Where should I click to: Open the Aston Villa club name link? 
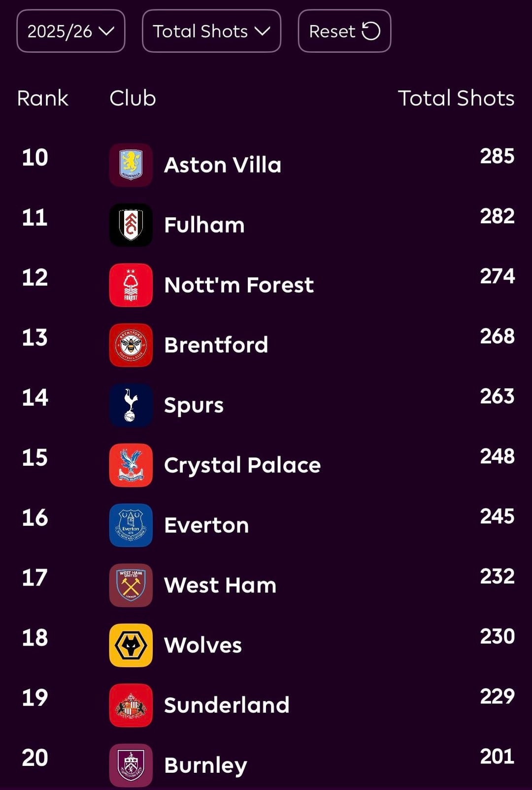[223, 165]
